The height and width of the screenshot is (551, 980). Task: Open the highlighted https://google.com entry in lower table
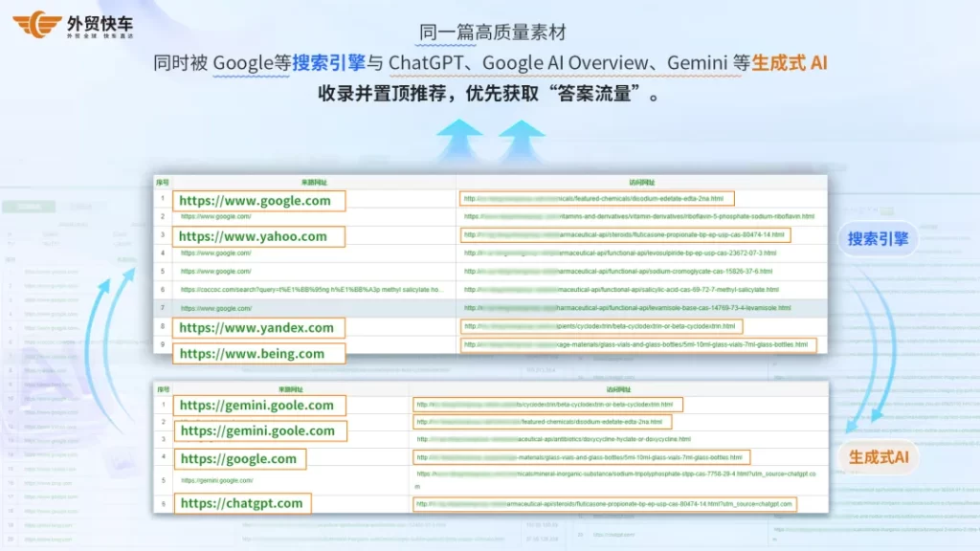240,458
